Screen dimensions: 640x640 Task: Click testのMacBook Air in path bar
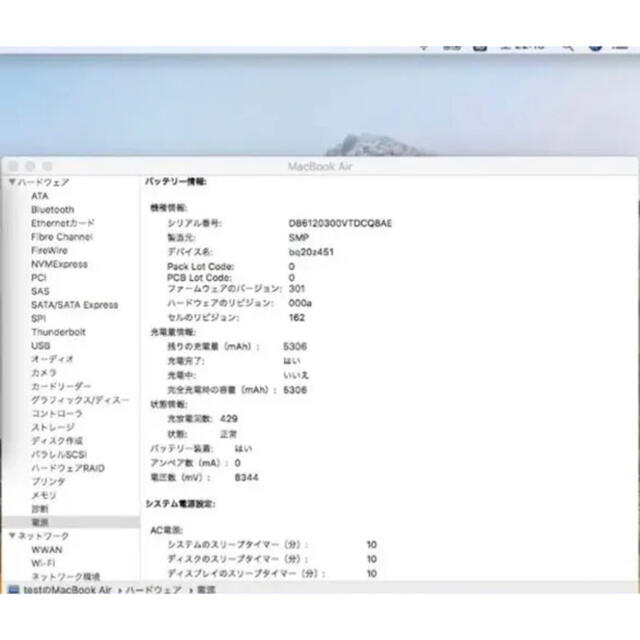pyautogui.click(x=67, y=590)
